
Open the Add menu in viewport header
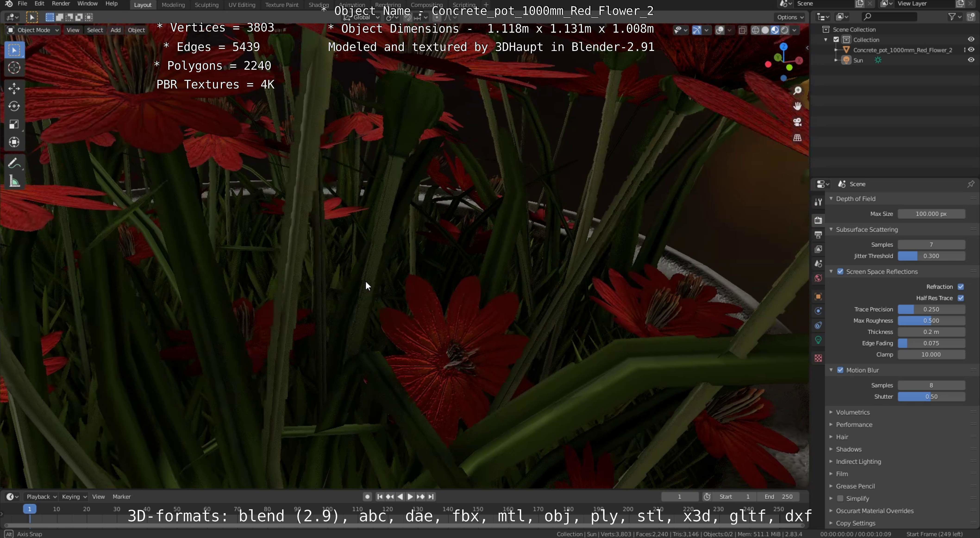tap(115, 30)
